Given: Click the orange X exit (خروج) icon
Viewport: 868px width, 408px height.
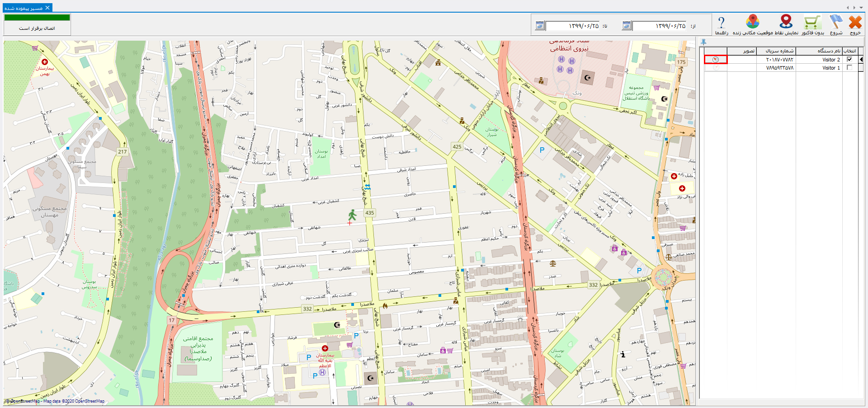Looking at the screenshot, I should click(x=855, y=23).
